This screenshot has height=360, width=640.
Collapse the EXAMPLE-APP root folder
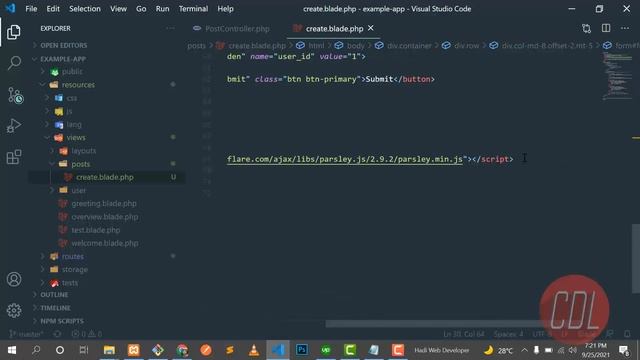63,59
